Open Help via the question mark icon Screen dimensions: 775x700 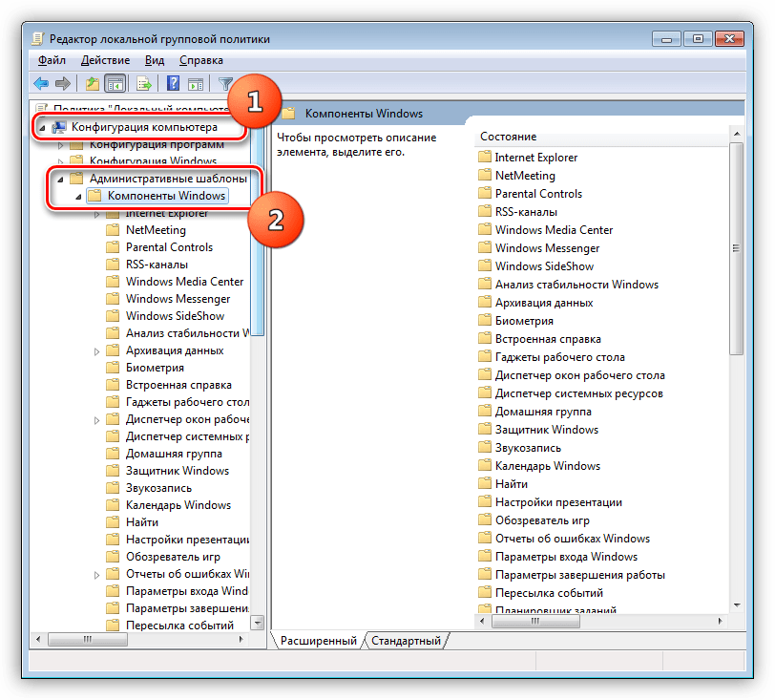[x=174, y=83]
